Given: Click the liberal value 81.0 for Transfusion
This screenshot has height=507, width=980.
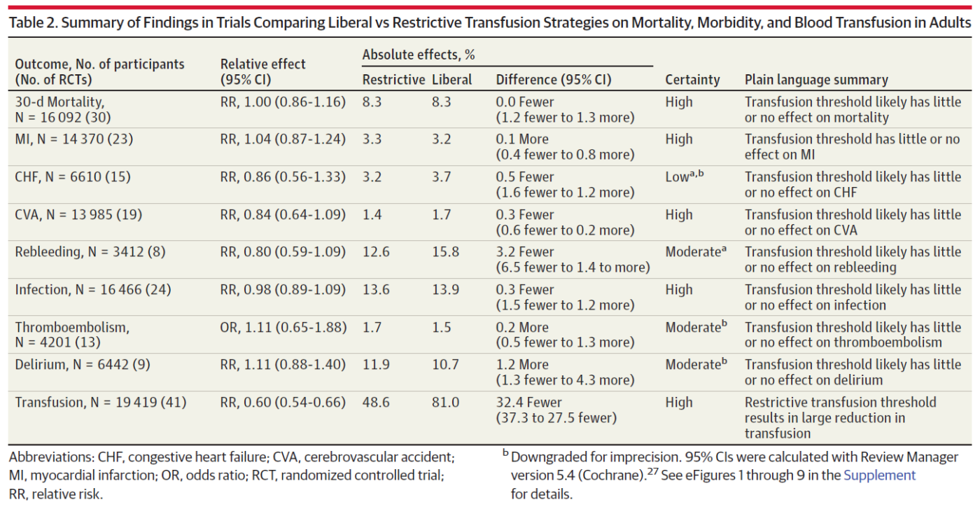Looking at the screenshot, I should pyautogui.click(x=446, y=403).
